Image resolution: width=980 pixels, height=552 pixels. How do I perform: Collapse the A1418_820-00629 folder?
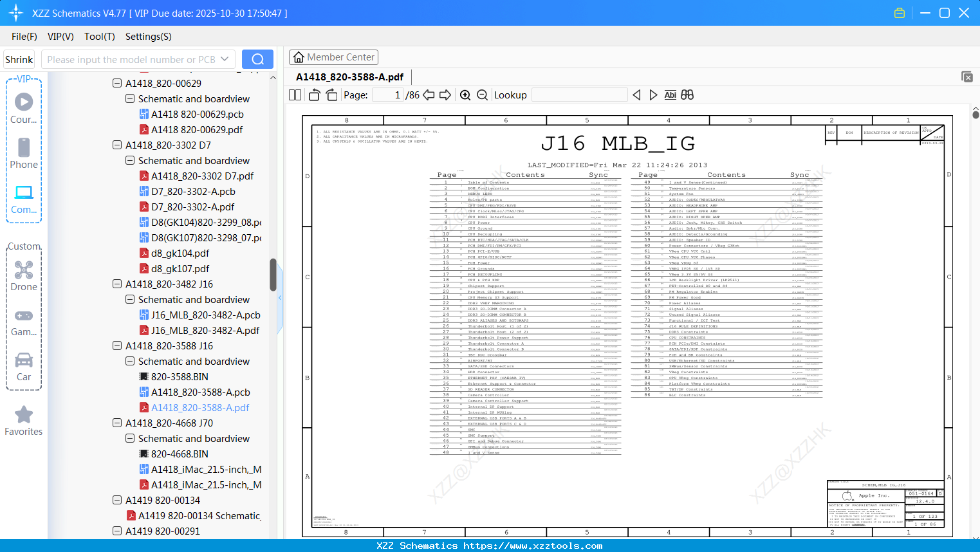(117, 83)
